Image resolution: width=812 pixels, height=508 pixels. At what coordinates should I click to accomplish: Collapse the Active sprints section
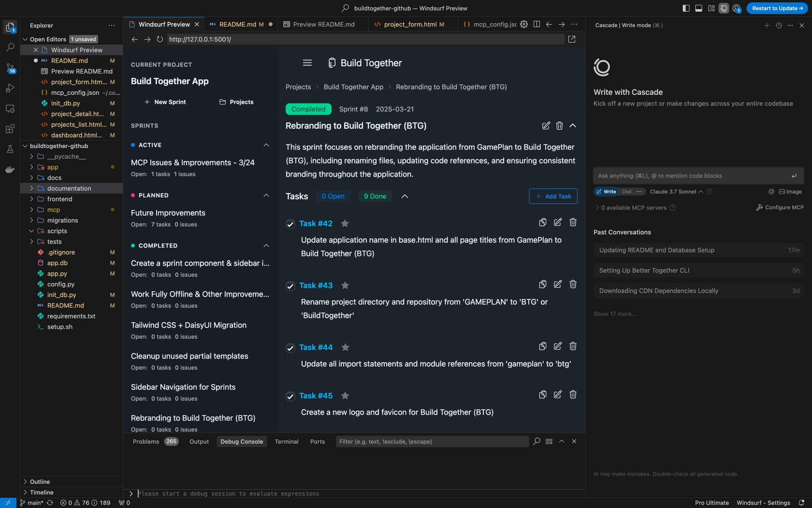[x=266, y=145]
